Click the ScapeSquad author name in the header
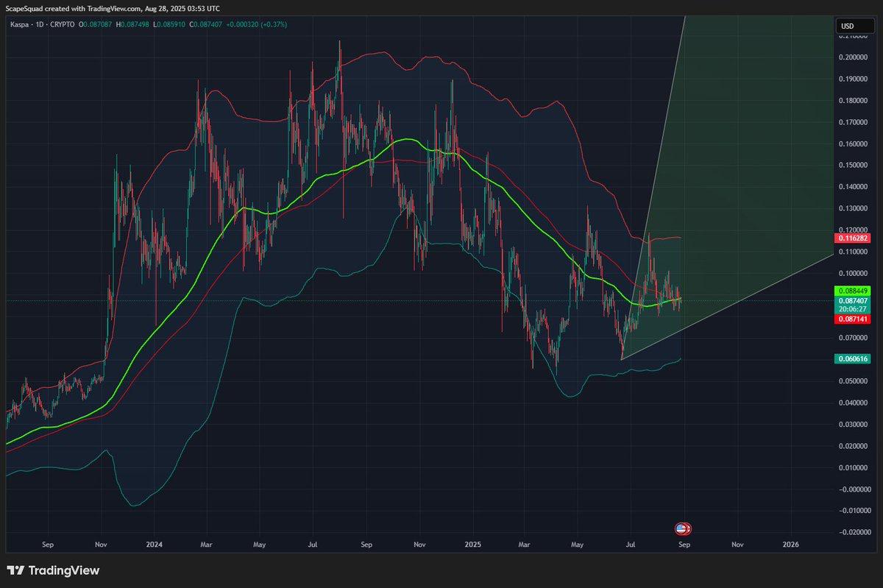This screenshot has width=883, height=588. click(x=25, y=8)
